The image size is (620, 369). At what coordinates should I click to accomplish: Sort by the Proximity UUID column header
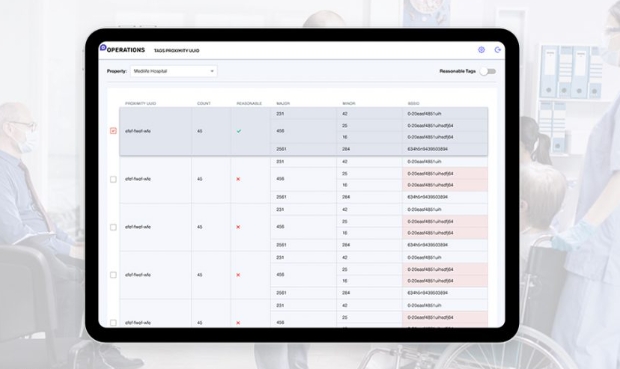tap(140, 104)
